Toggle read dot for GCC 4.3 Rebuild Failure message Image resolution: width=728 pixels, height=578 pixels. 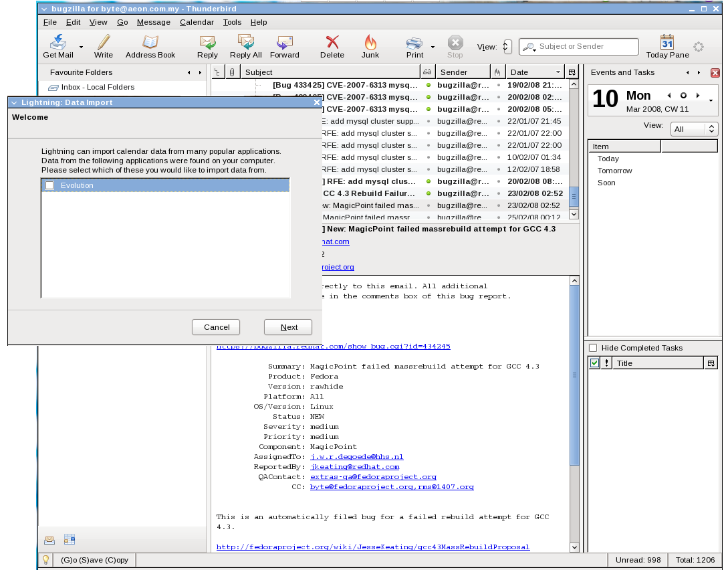pos(428,193)
